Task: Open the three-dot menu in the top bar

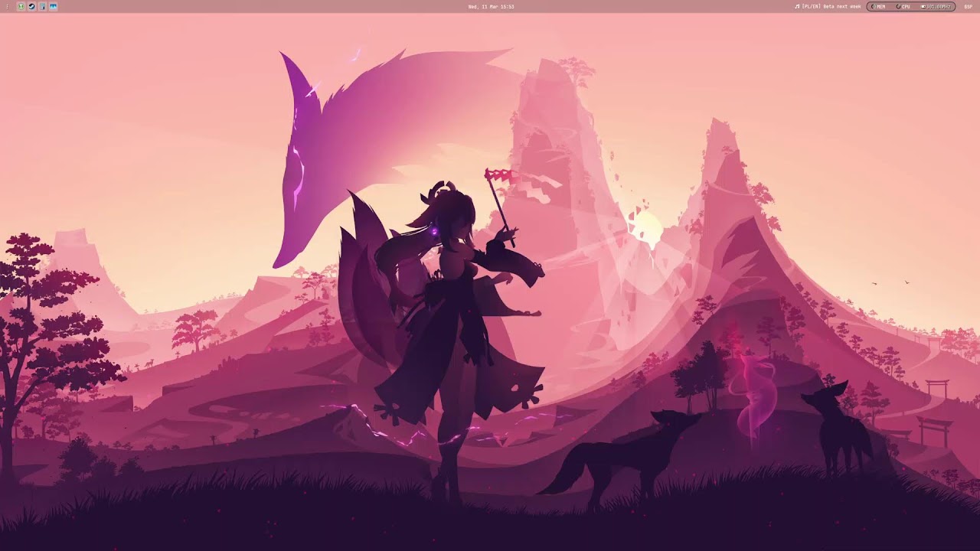Action: click(x=7, y=6)
